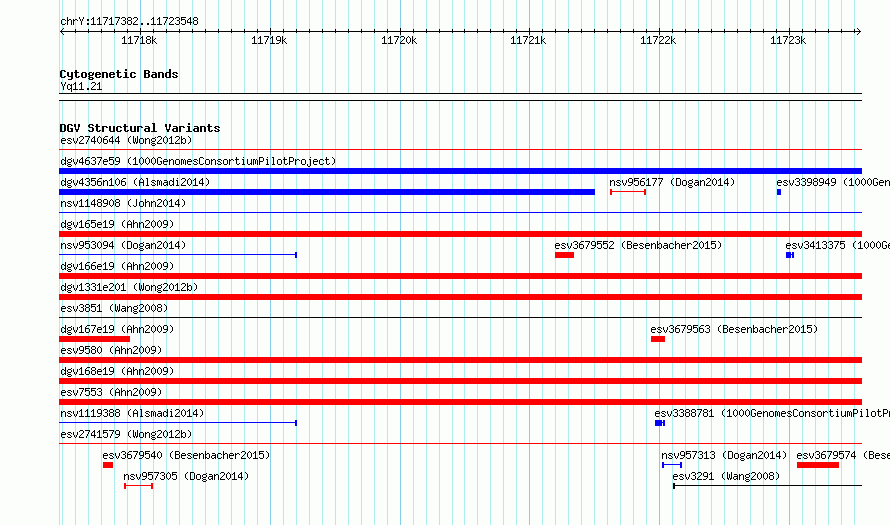890x525 pixels.
Task: Click the 11722k ruler tick
Action: pos(658,40)
